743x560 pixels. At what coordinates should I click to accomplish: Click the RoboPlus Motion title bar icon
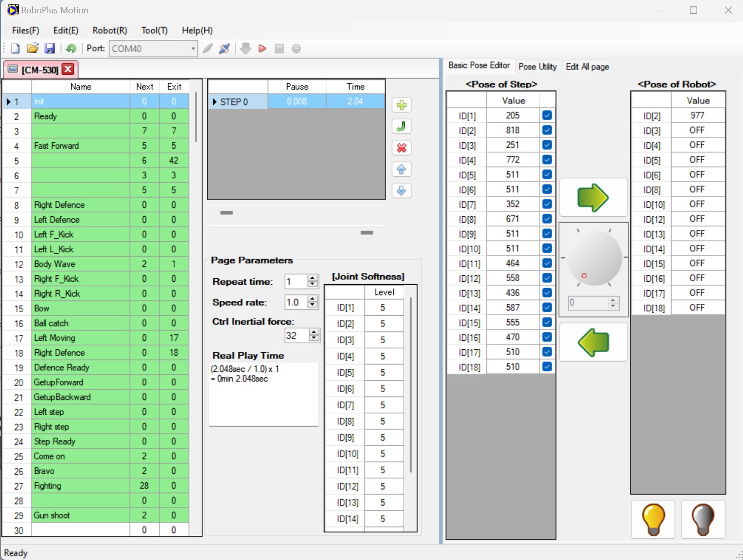[12, 10]
